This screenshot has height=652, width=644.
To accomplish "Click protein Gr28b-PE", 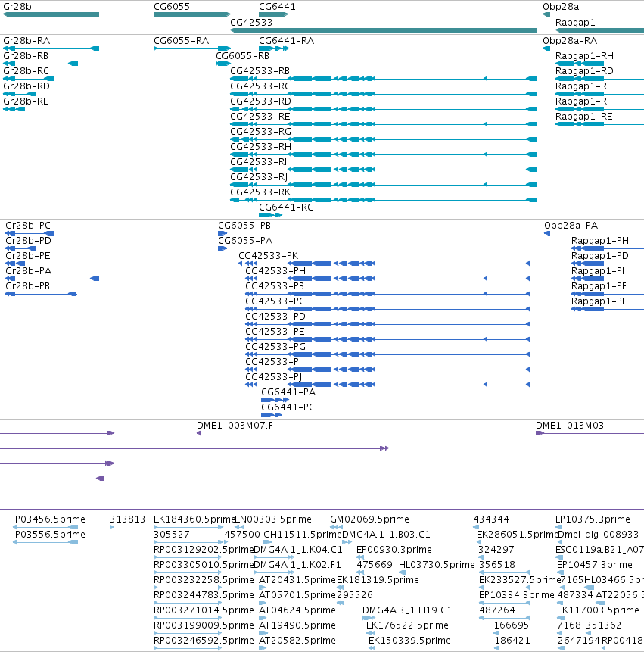I will click(x=28, y=256).
